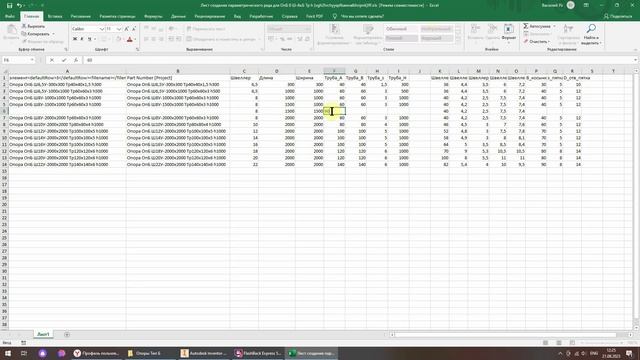Image resolution: width=640 pixels, height=360 pixels.
Task: Switch to the Формулы ribbon tab
Action: (153, 16)
